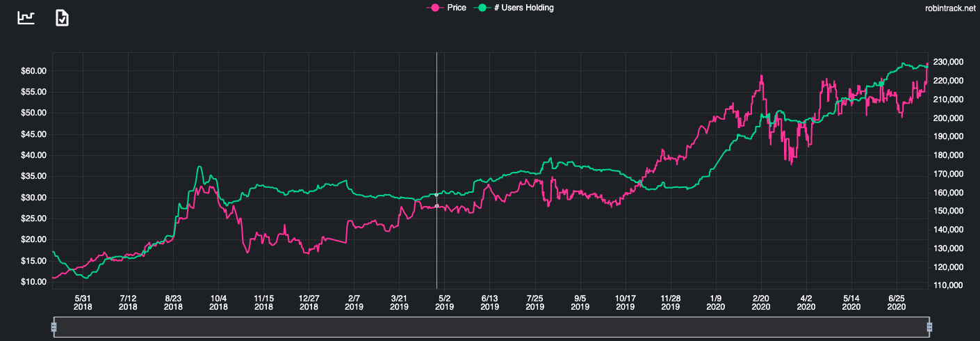Click the 1/9 2020 x-axis label

click(x=716, y=301)
